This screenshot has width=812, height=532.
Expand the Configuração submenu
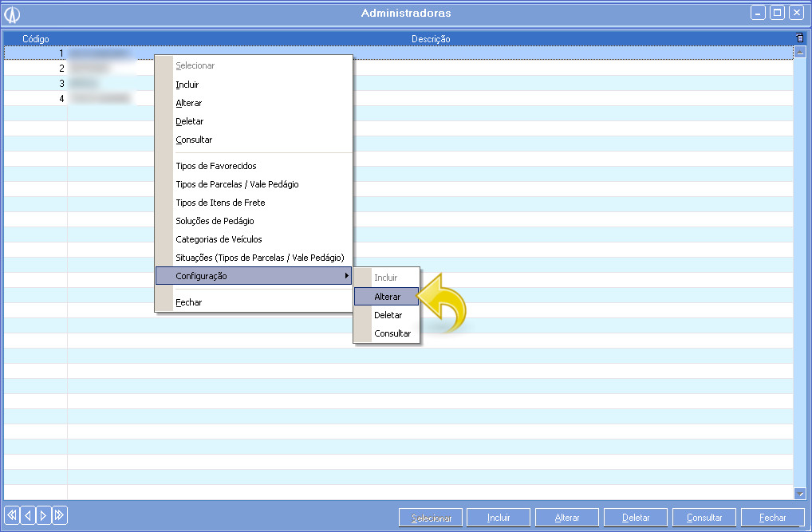(253, 276)
